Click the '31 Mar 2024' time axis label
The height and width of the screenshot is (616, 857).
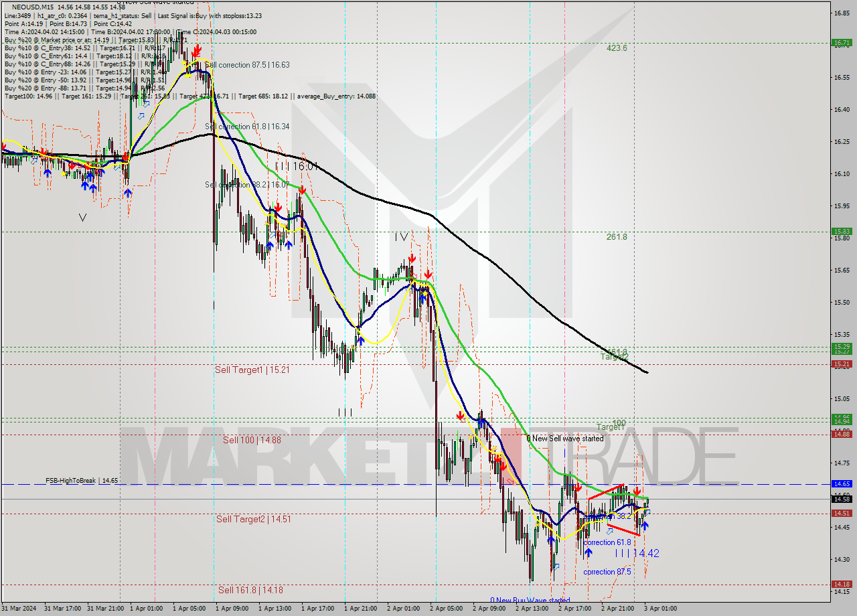(18, 609)
